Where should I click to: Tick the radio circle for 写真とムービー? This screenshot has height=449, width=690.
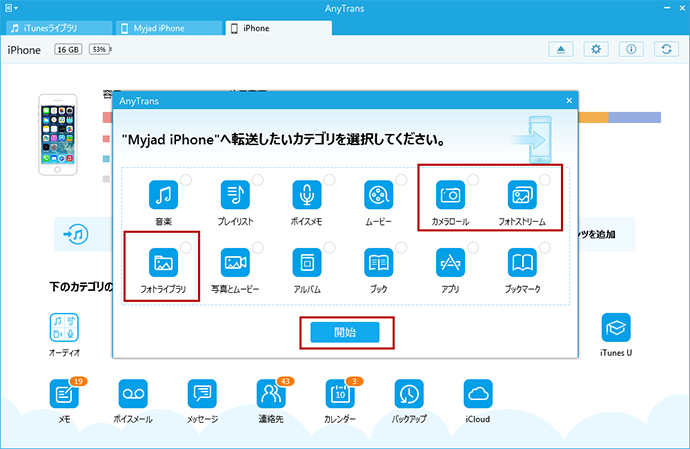258,248
